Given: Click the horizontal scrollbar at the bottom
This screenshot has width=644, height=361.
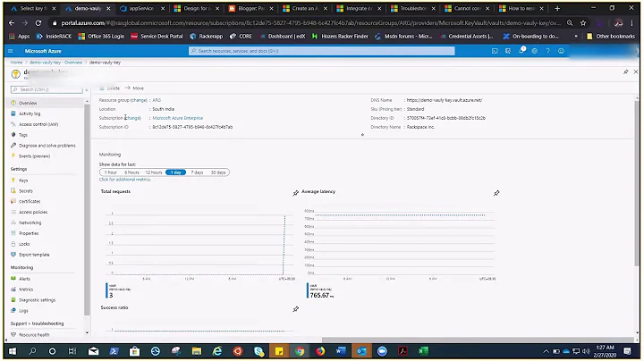Looking at the screenshot, I should [478, 340].
